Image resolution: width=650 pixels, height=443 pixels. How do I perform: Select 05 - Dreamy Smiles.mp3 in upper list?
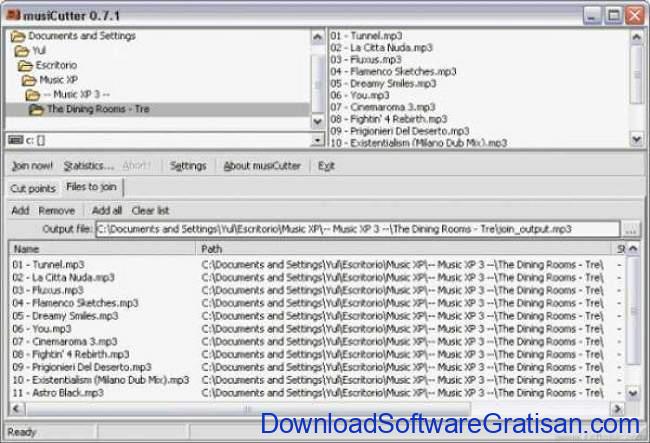click(383, 84)
